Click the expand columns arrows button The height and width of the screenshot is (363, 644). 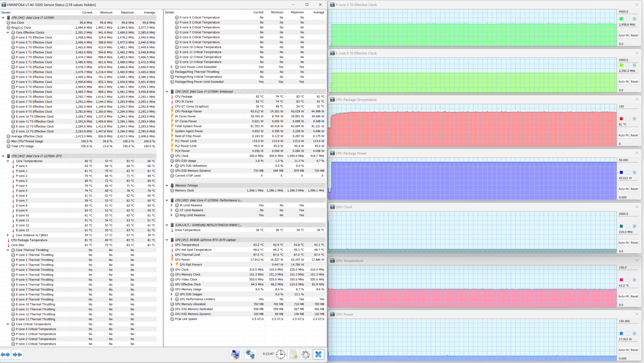click(5, 354)
